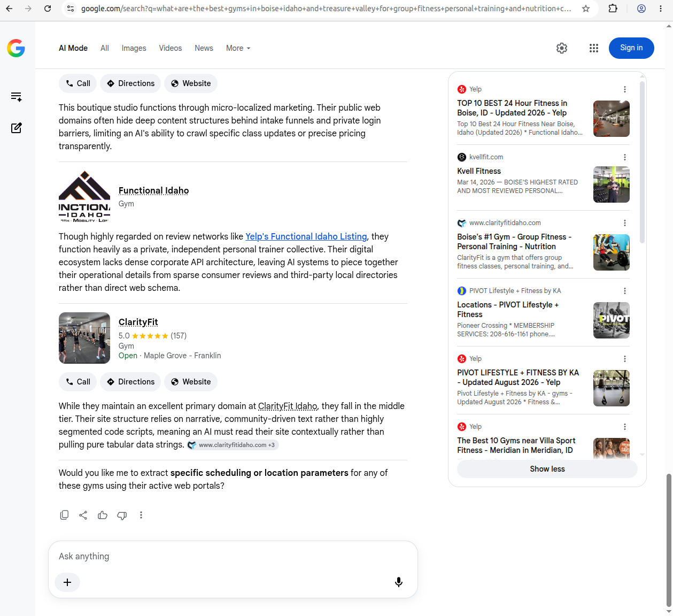The width and height of the screenshot is (673, 616).
Task: Click the Functional Idaho logo thumbnail
Action: (x=84, y=196)
